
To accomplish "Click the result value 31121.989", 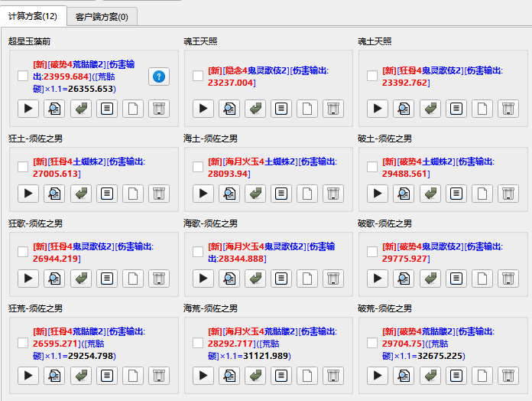I will (x=265, y=356).
